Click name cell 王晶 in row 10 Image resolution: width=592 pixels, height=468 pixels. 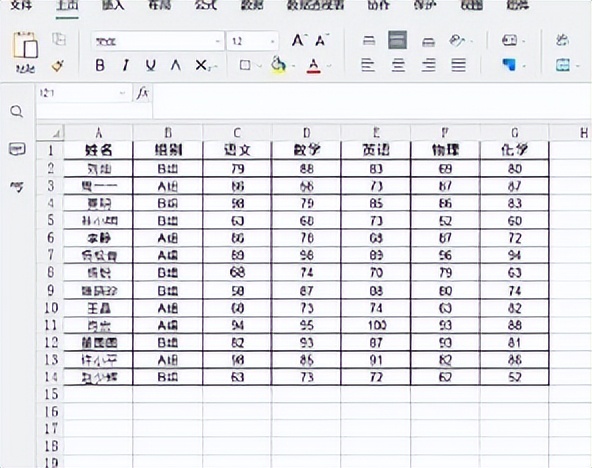(x=99, y=308)
